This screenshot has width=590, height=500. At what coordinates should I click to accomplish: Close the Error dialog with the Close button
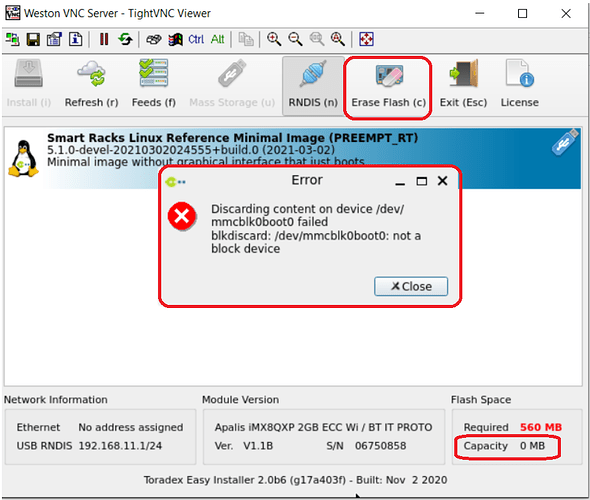411,286
